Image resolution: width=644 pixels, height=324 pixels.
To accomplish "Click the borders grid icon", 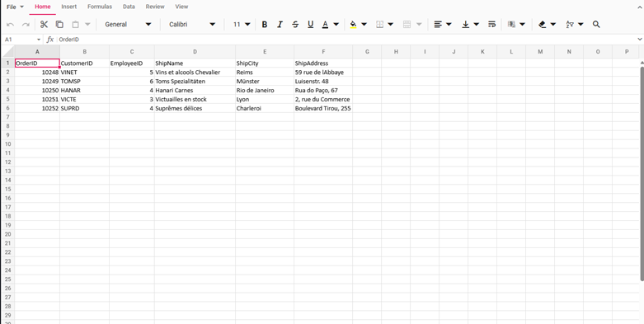I will coord(380,24).
